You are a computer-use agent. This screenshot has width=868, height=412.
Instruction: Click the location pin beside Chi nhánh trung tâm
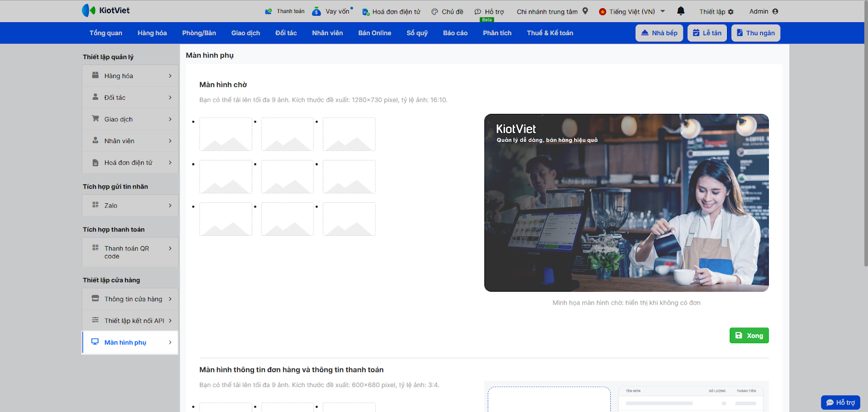[585, 11]
